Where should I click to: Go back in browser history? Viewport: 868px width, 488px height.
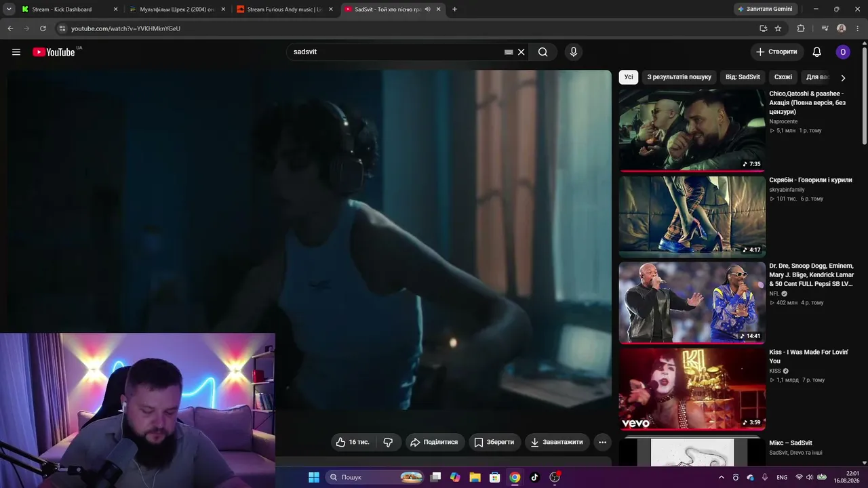coord(10,28)
